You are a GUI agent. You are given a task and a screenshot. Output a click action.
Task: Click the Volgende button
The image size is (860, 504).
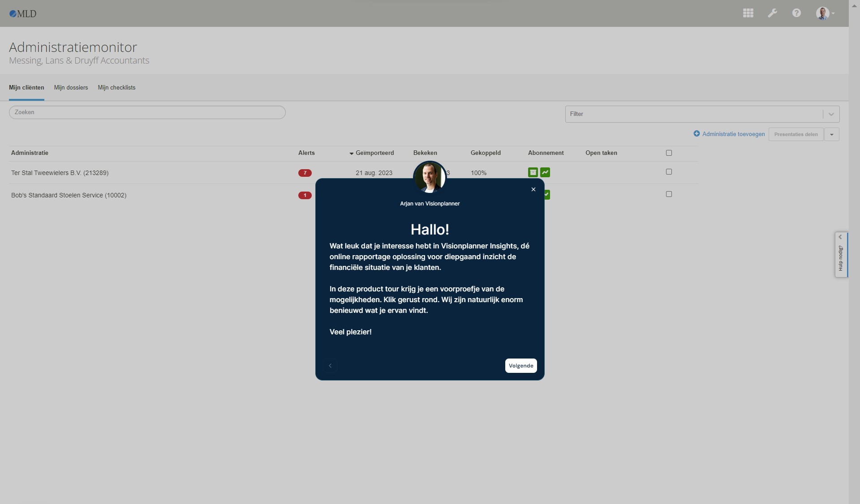(x=521, y=366)
